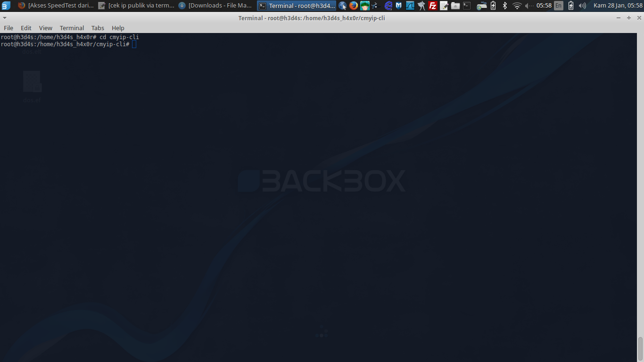Open the Edit menu in Terminal
The image size is (644, 362).
coord(26,28)
